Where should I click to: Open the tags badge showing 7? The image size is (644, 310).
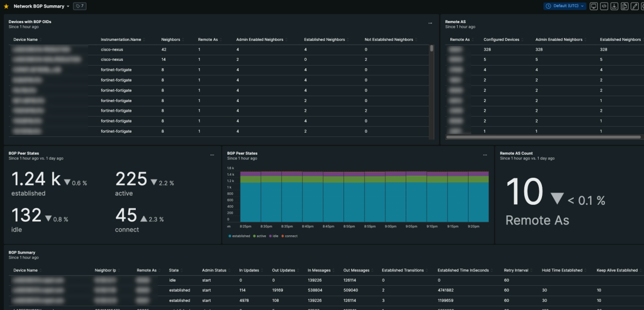[x=79, y=6]
